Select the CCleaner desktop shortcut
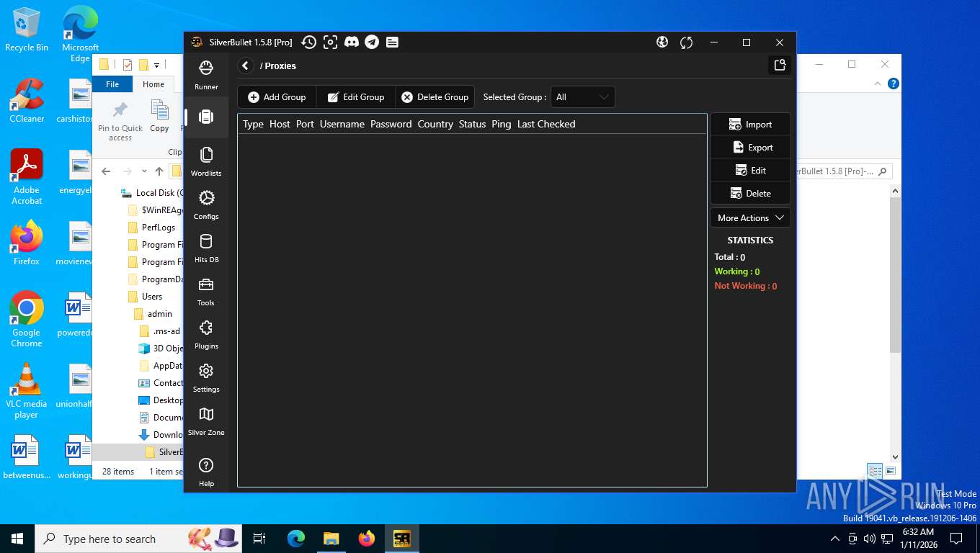The width and height of the screenshot is (980, 553). click(27, 100)
